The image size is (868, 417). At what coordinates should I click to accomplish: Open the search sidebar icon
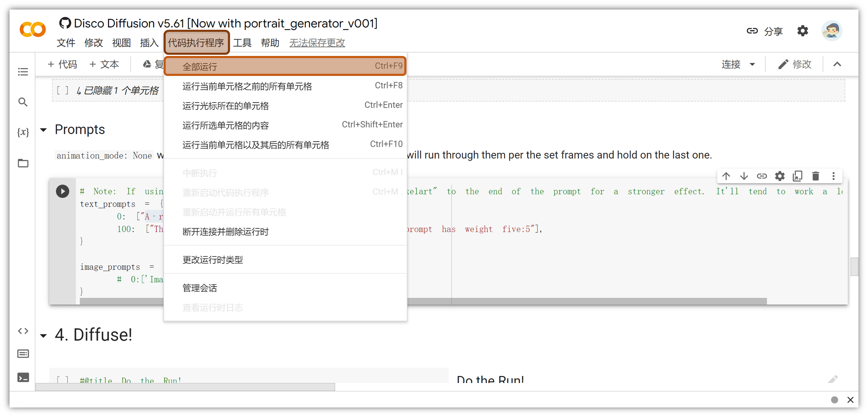(x=23, y=102)
